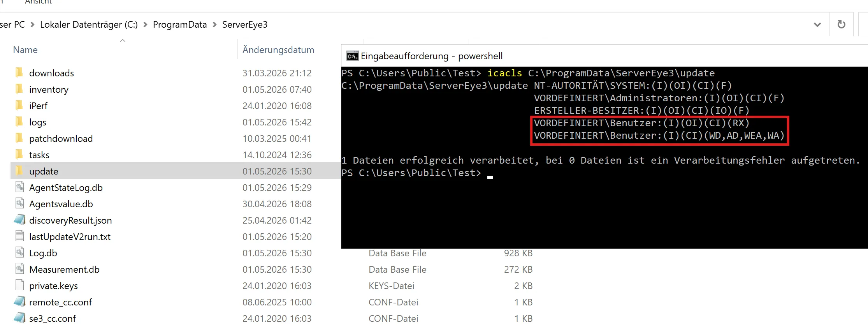Click the downloads folder icon
Viewport: 868px width, 328px height.
tap(19, 72)
